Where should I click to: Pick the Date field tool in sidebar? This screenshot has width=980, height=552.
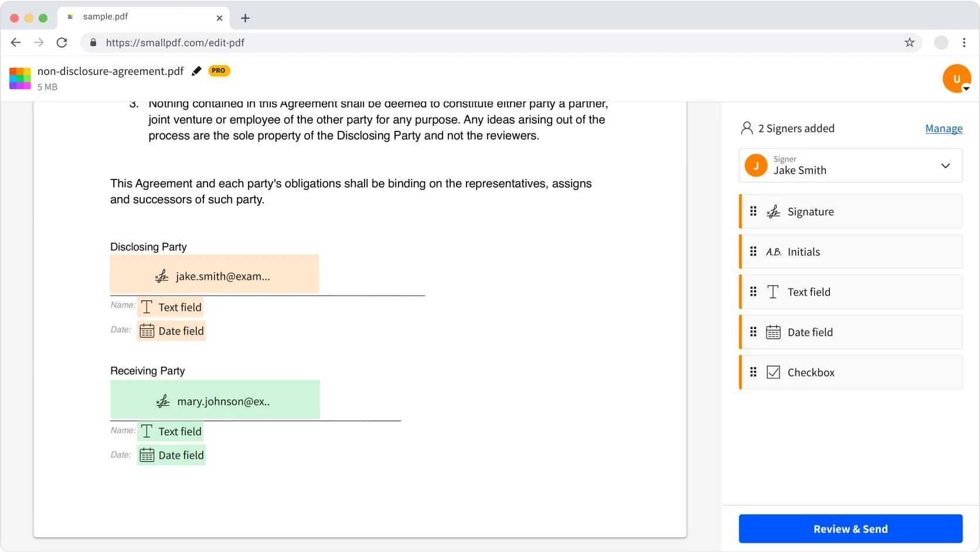(850, 333)
